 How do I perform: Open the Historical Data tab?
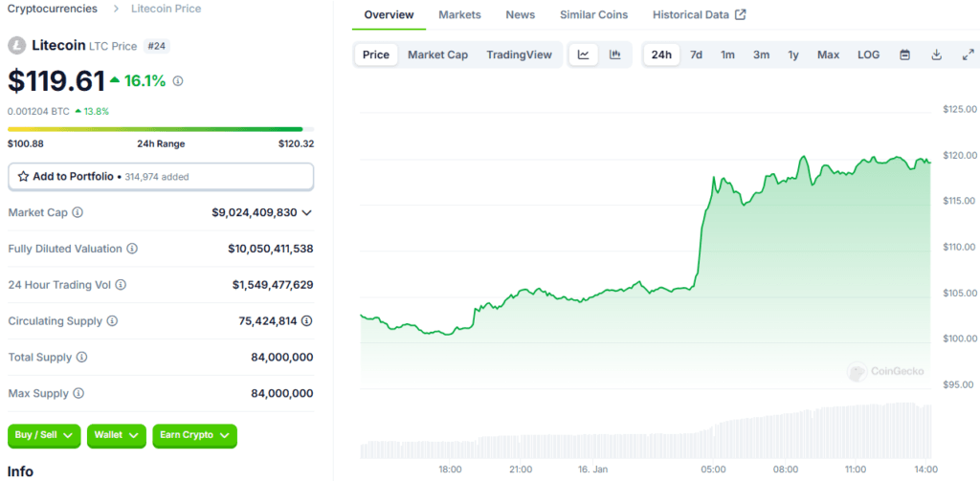coord(700,14)
